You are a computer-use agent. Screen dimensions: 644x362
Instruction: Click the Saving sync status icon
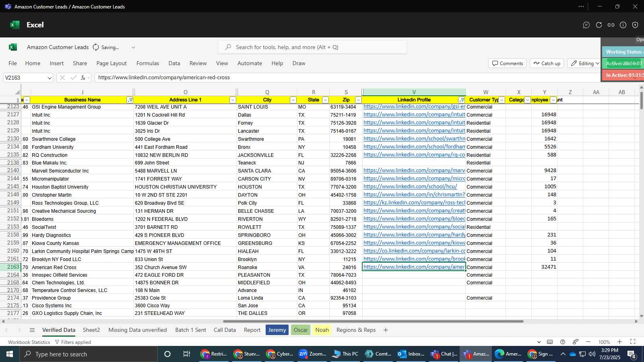click(x=96, y=47)
